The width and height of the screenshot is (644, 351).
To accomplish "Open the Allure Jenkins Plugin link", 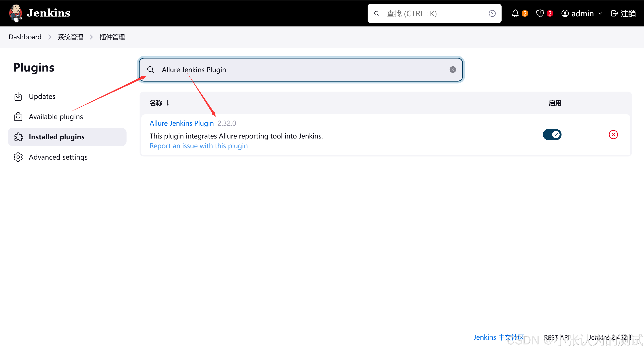I will [x=182, y=123].
